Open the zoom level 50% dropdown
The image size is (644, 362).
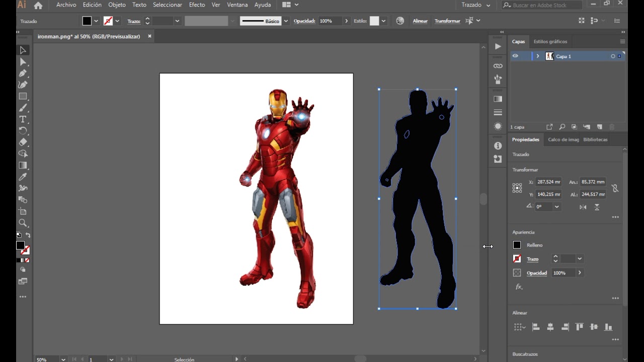point(63,359)
